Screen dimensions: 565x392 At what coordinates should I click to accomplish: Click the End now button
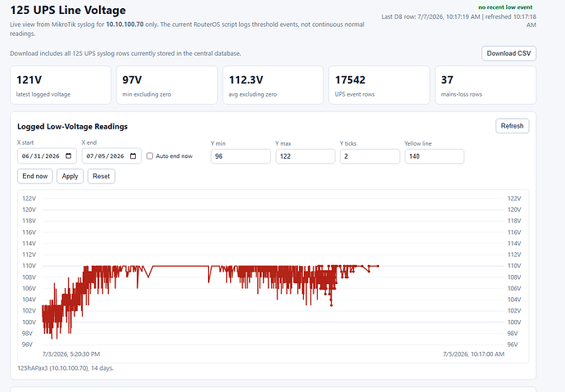tap(35, 177)
